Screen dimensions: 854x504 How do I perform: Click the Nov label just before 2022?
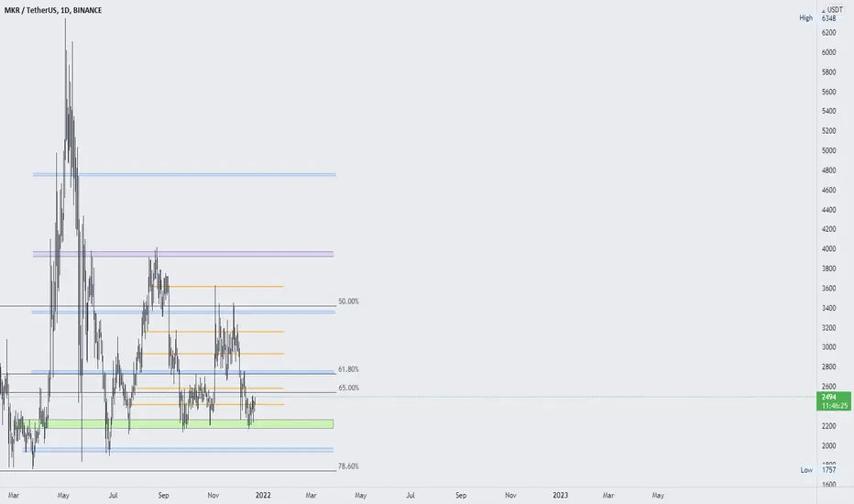[213, 495]
